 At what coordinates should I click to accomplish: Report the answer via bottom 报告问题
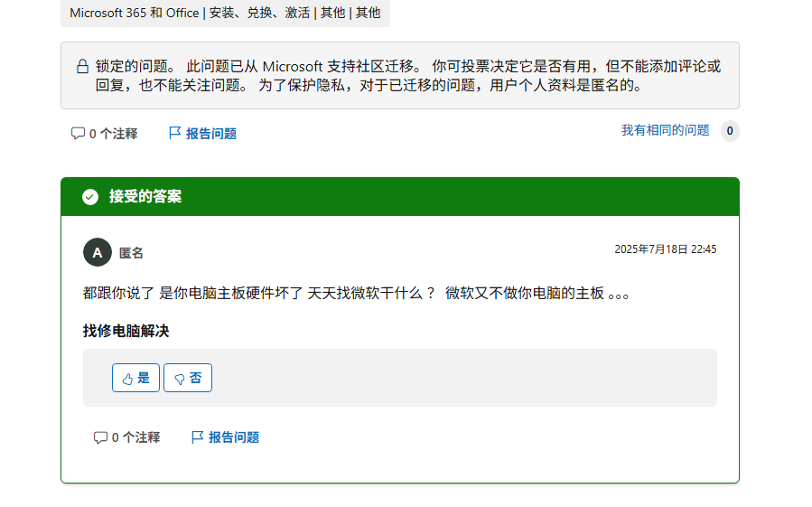[x=225, y=437]
